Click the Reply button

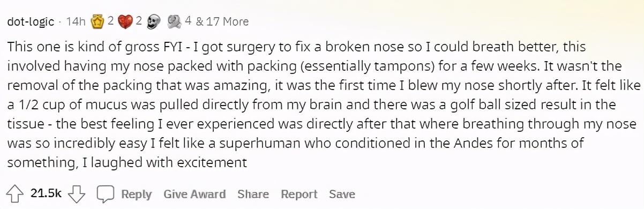point(136,194)
